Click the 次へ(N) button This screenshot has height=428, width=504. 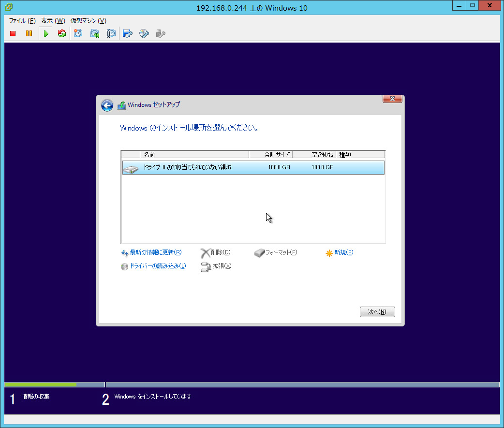(x=377, y=311)
